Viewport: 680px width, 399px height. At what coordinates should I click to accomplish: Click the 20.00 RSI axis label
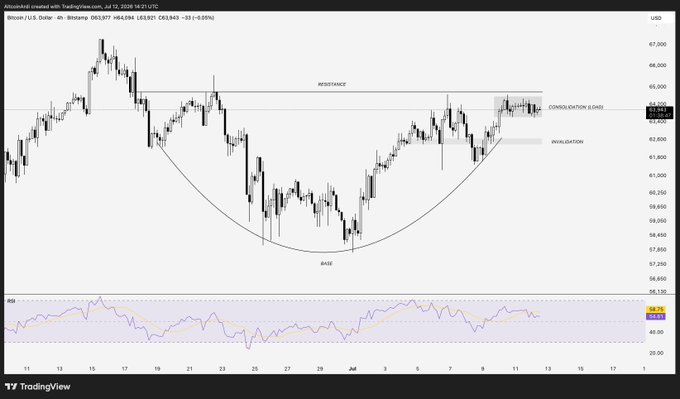pos(656,353)
